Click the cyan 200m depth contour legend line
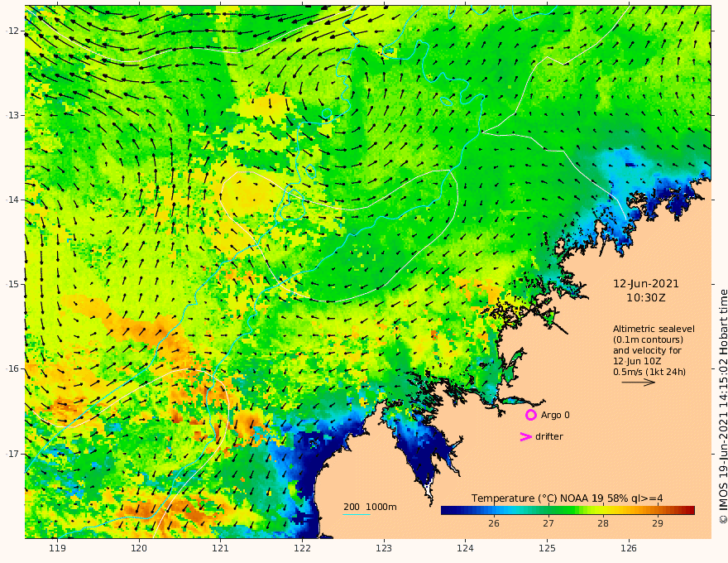Viewport: 728px width, 563px height. tap(357, 515)
